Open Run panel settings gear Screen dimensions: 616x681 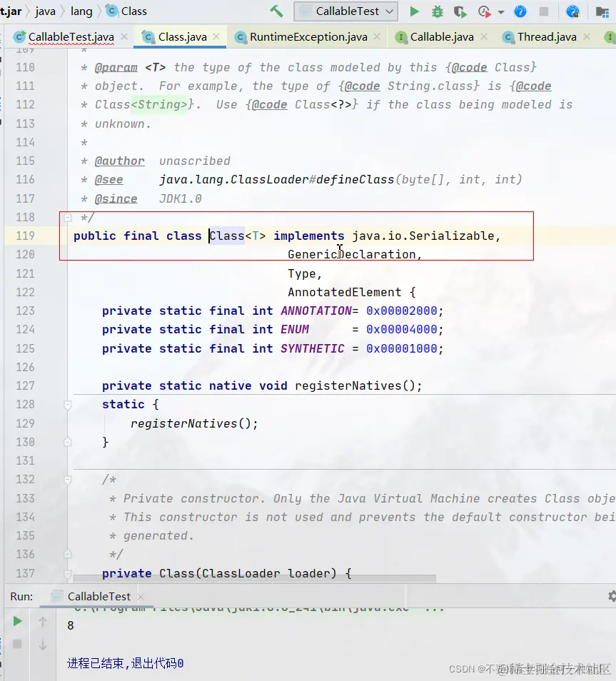click(612, 596)
